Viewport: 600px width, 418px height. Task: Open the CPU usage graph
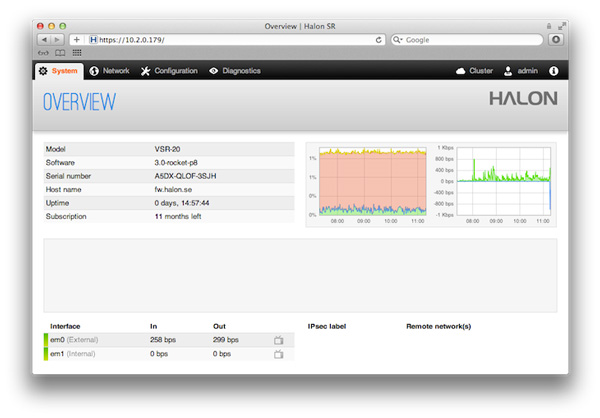click(x=367, y=184)
